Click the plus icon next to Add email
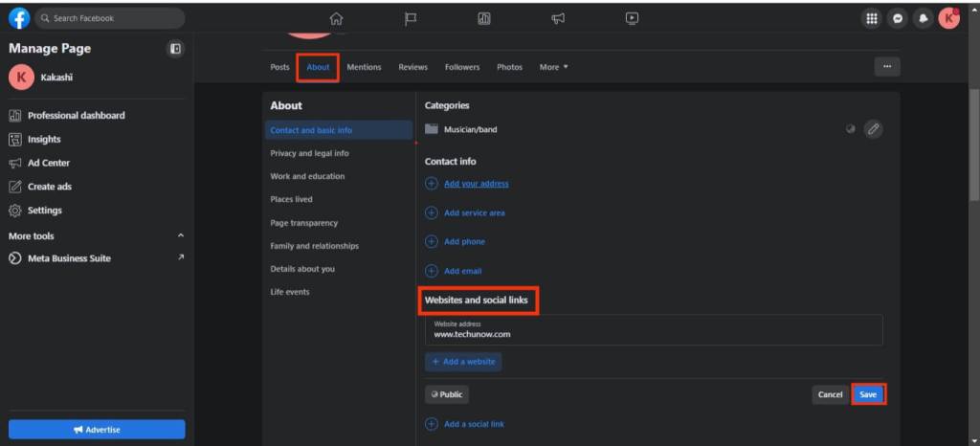 (432, 271)
